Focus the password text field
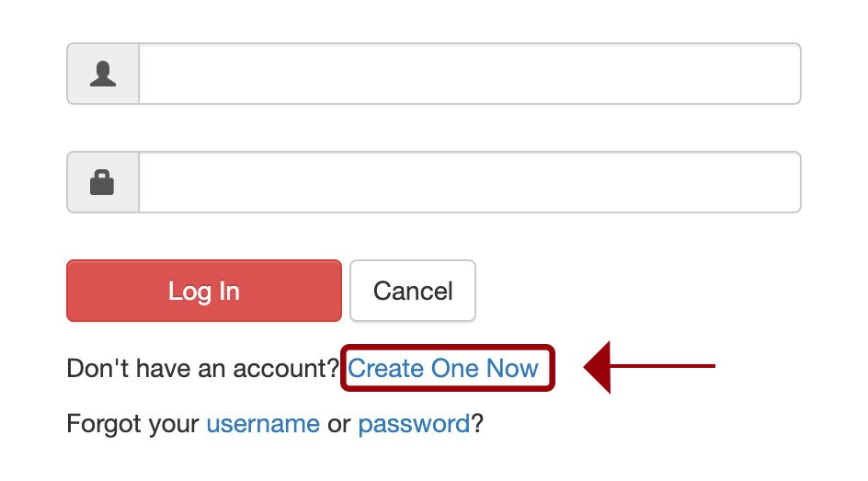 click(x=470, y=182)
